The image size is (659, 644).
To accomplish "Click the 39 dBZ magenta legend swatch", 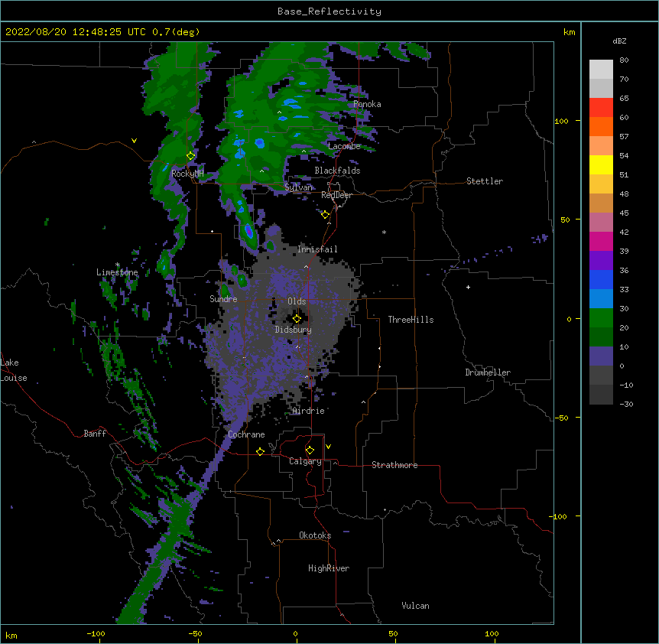I will 601,241.
